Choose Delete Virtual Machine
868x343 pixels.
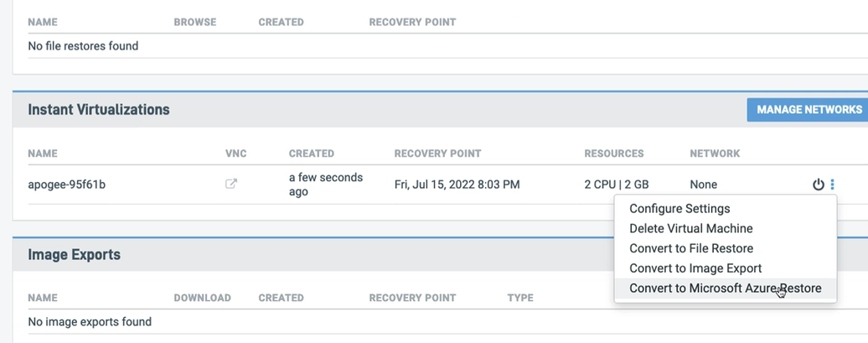(691, 228)
